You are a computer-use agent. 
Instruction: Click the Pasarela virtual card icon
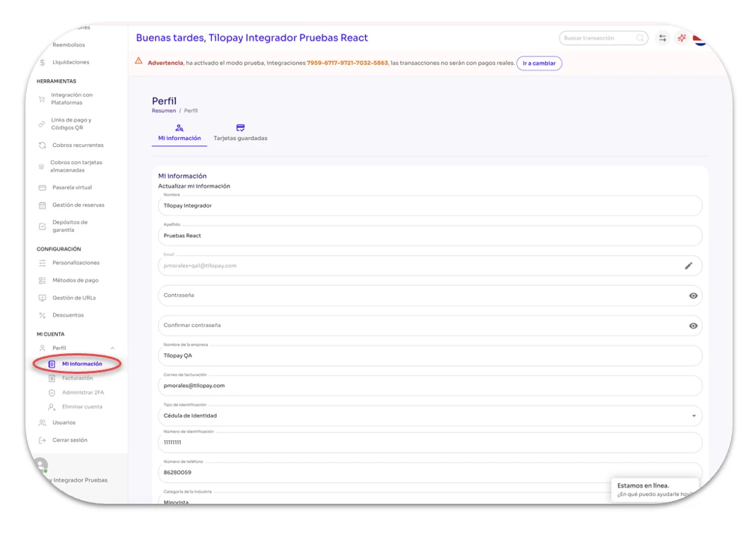tap(42, 187)
